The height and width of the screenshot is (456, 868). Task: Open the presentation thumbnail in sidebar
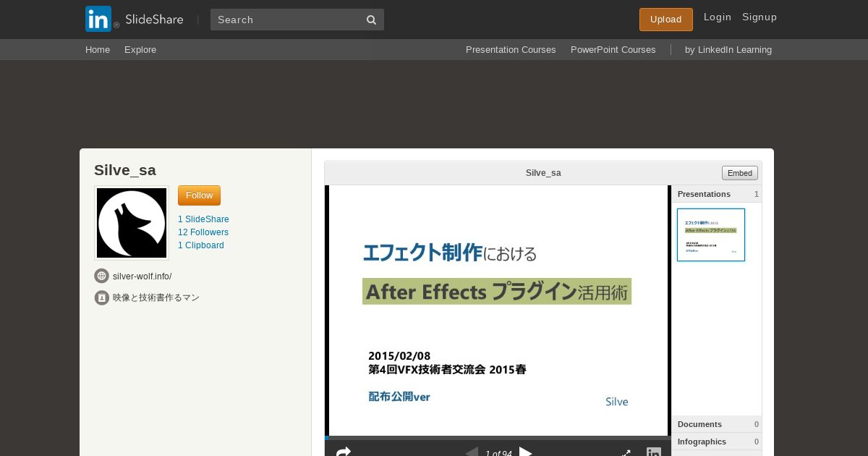tap(711, 235)
